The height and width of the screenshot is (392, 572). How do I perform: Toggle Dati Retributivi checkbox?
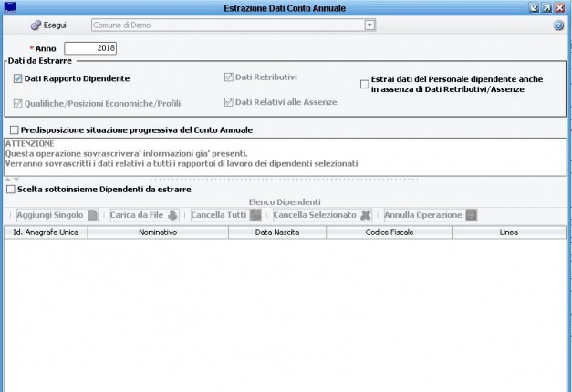click(229, 77)
